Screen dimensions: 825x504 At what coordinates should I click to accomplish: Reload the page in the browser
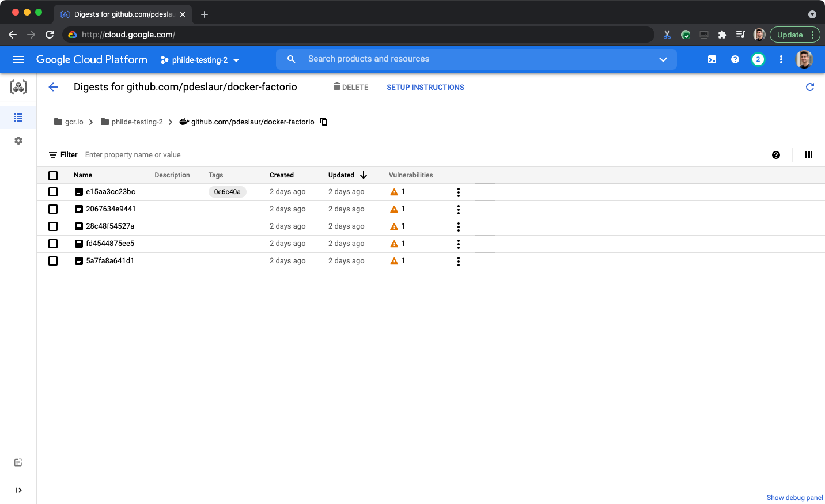(x=50, y=35)
